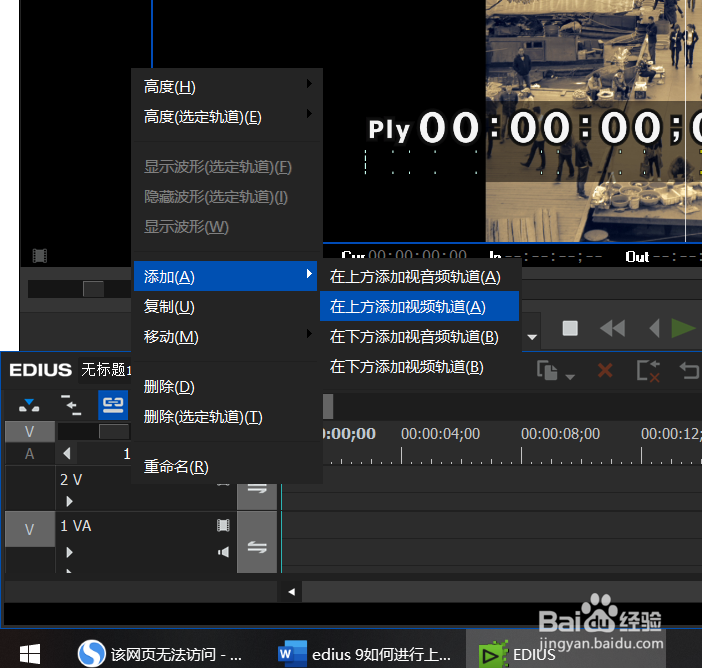Click V patch button on 1 VA track

30,529
